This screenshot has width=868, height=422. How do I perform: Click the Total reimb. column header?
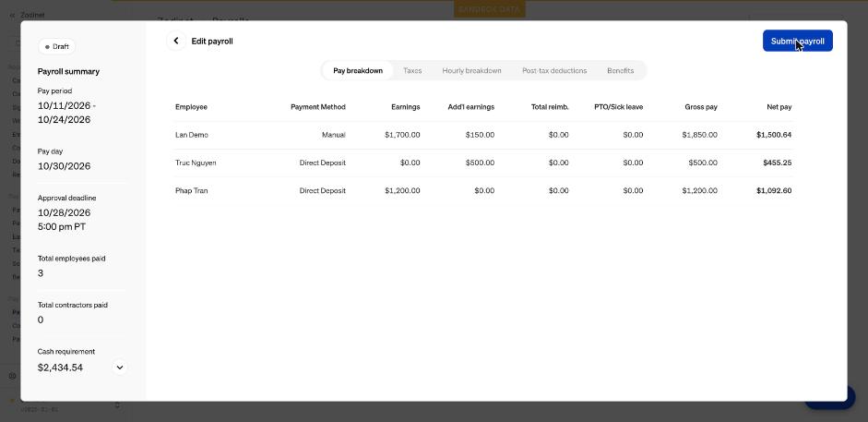pos(550,107)
